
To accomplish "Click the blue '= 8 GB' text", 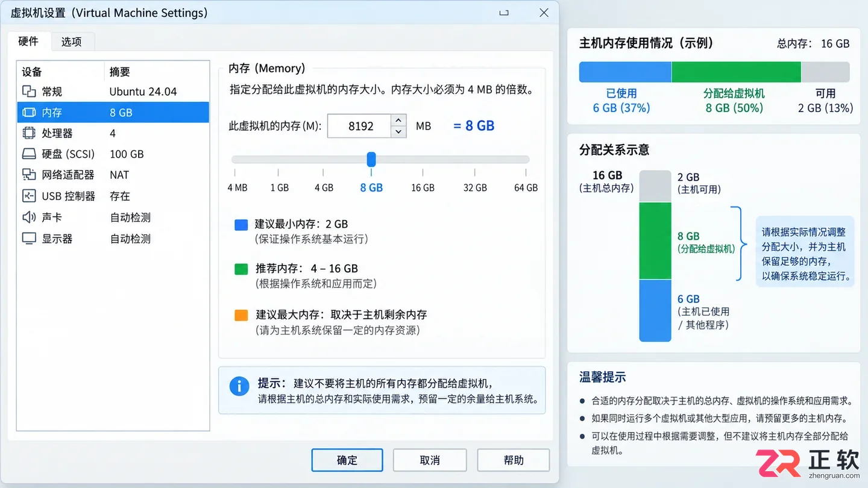I will 474,126.
